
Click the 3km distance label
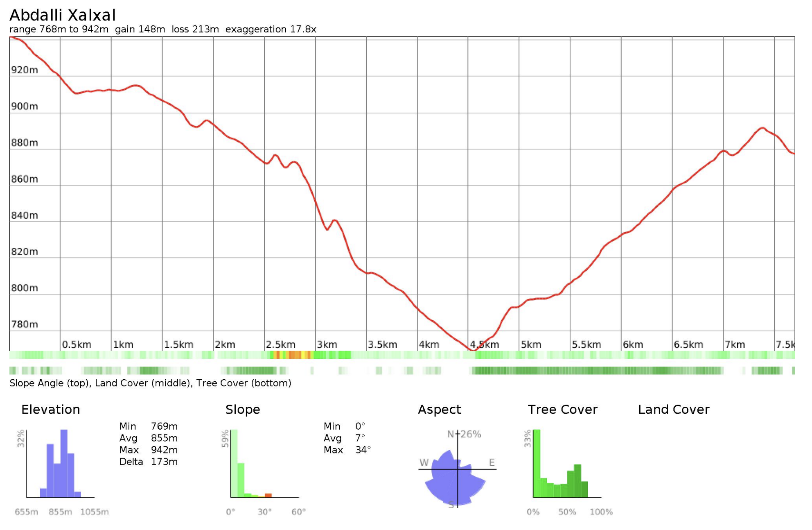click(327, 345)
